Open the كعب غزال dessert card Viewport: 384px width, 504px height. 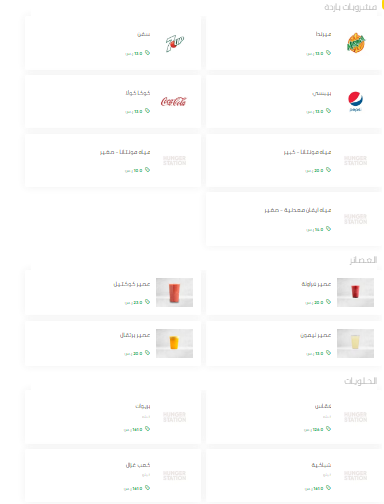click(x=113, y=476)
